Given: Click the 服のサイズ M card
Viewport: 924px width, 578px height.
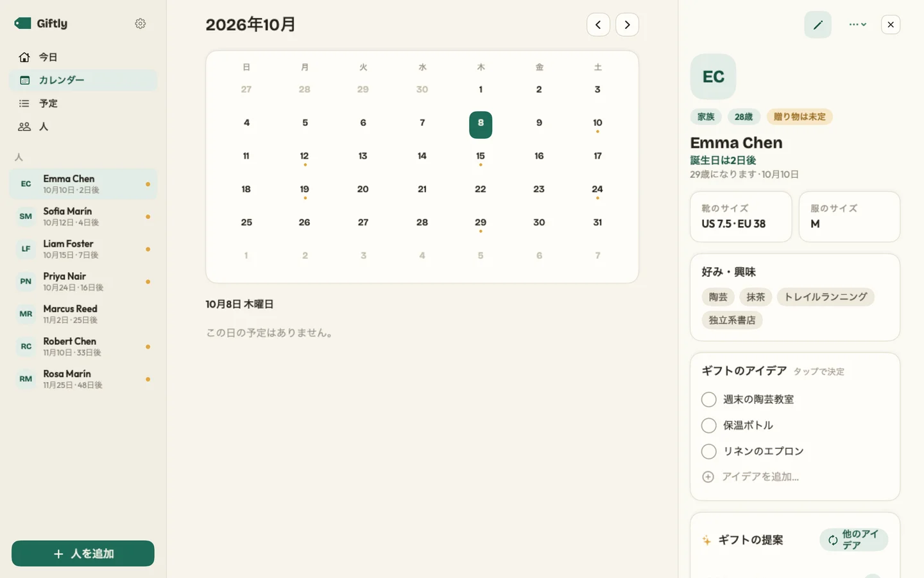Looking at the screenshot, I should [x=850, y=216].
